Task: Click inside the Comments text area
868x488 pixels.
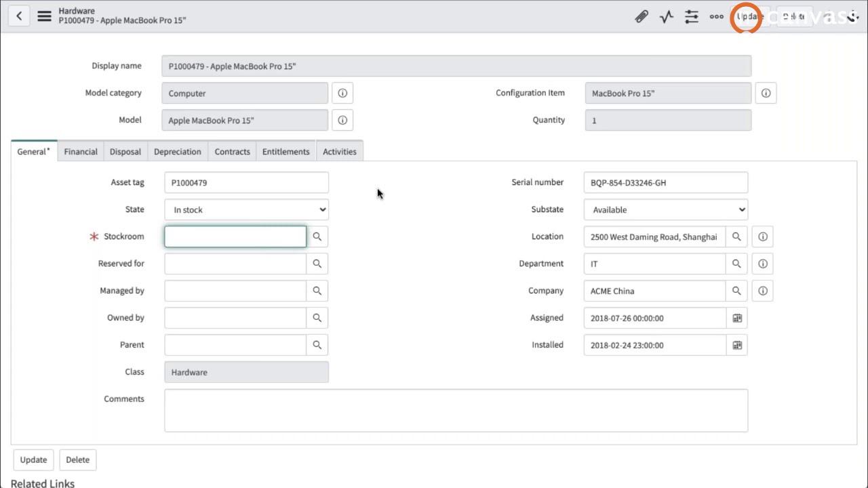Action: (x=456, y=409)
